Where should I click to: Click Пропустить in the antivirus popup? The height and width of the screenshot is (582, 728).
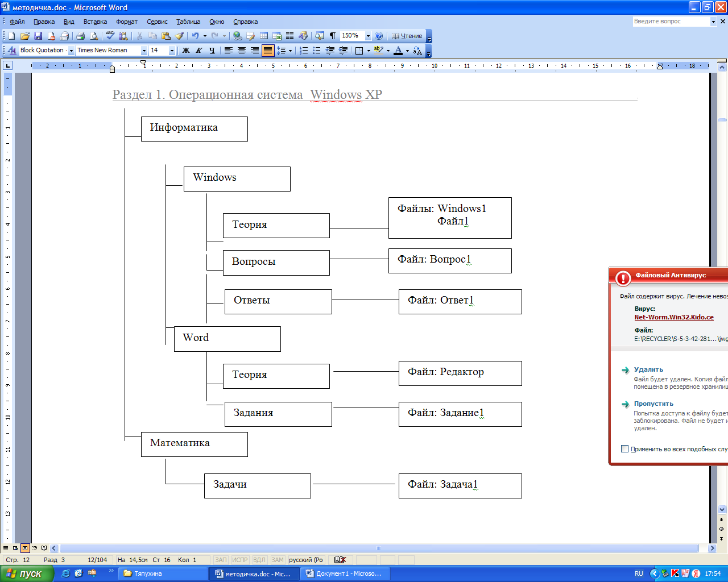(653, 404)
